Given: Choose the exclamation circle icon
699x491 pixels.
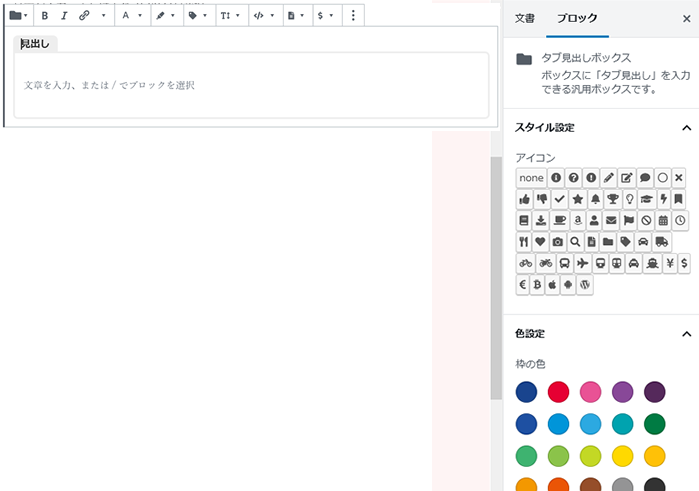Looking at the screenshot, I should pyautogui.click(x=591, y=177).
